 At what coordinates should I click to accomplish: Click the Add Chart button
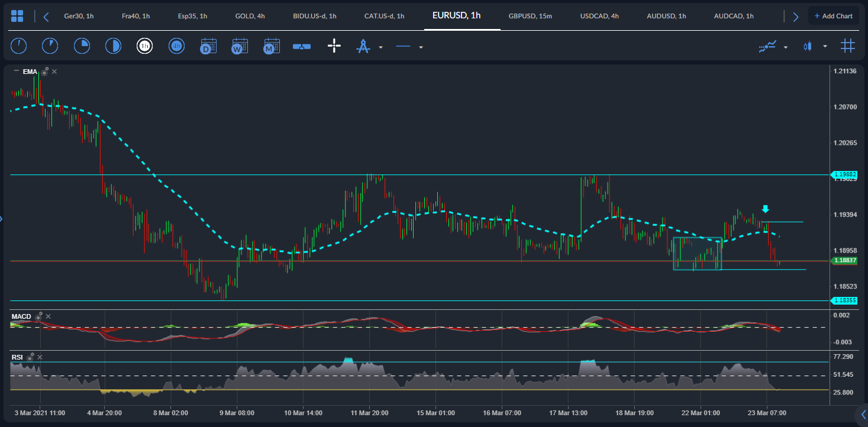[834, 16]
